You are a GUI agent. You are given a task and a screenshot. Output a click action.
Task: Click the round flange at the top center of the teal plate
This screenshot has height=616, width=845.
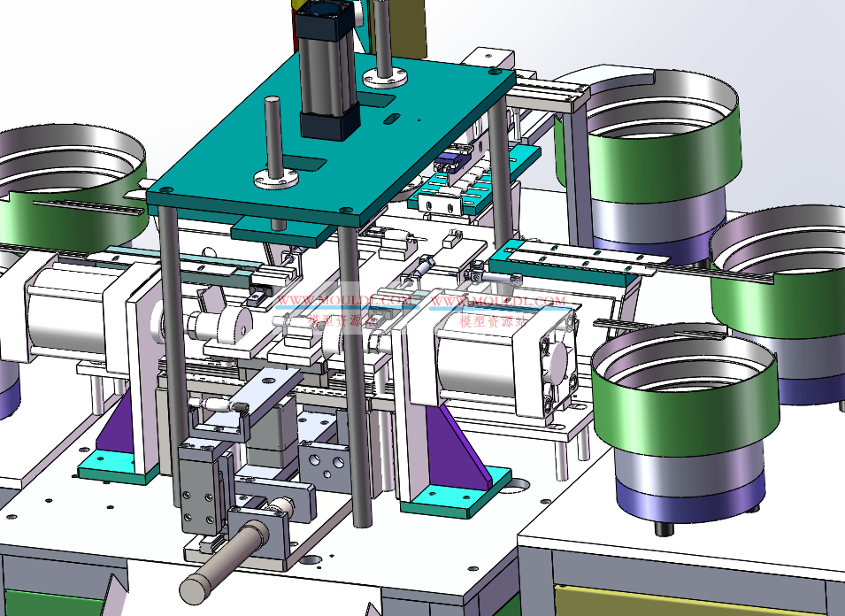coord(388,77)
